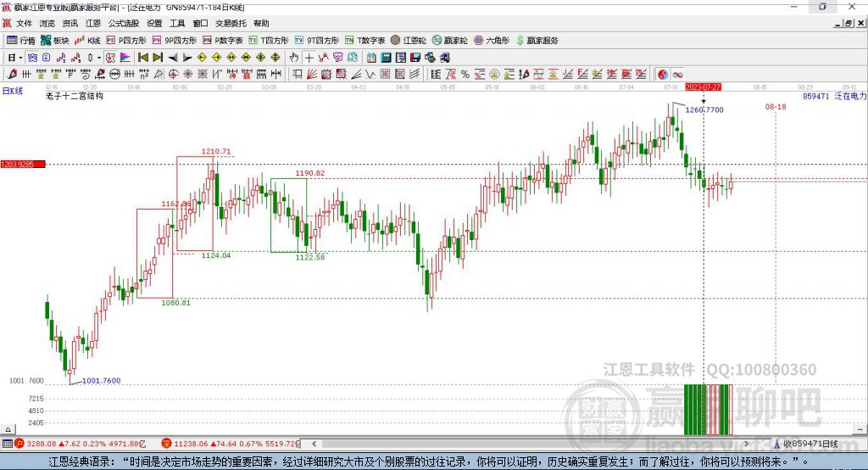The height and width of the screenshot is (470, 868).
Task: Open the 文件 menu
Action: pos(24,23)
